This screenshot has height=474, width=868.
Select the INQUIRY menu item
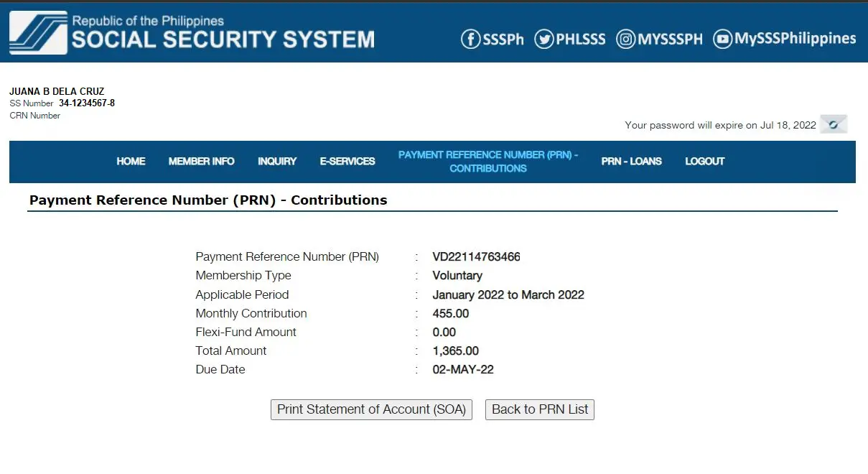[x=277, y=162]
